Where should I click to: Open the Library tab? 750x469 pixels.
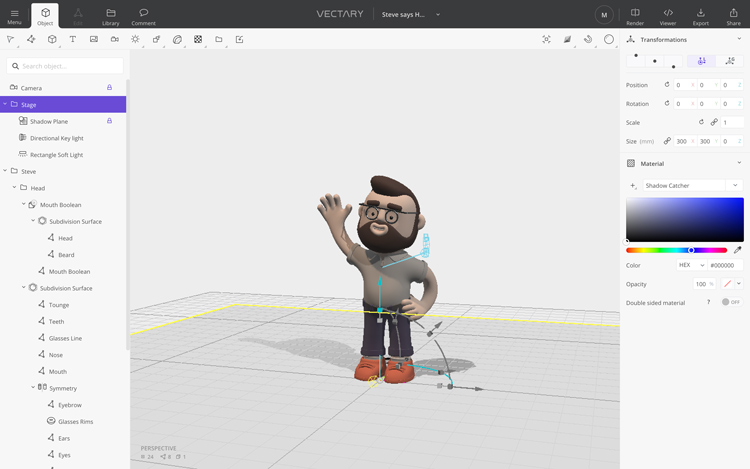tap(110, 16)
